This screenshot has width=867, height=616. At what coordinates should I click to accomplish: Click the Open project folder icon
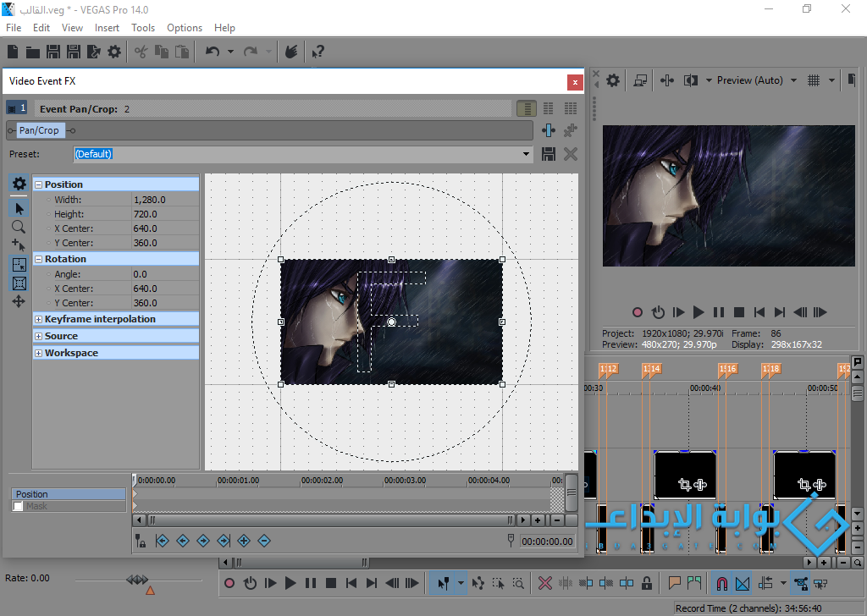(33, 52)
